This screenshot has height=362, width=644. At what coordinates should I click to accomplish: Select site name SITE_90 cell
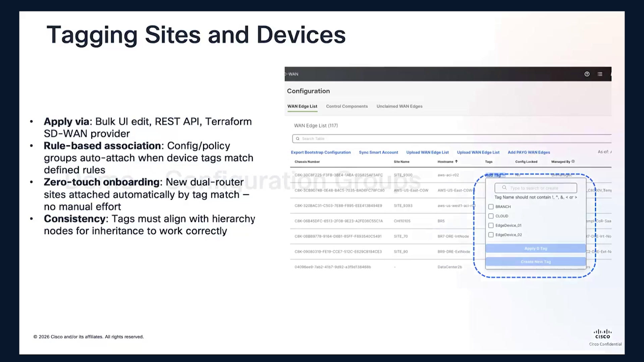click(x=400, y=252)
